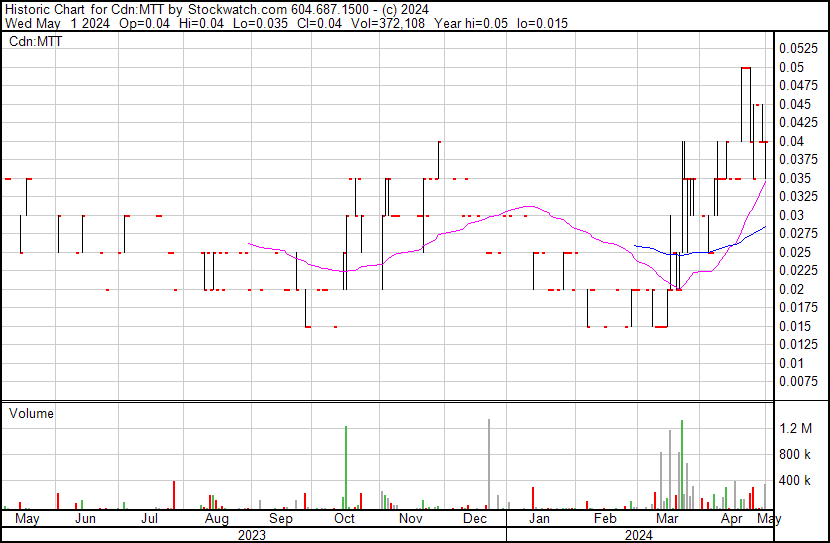Viewport: 830px width, 543px height.
Task: Select the 0.01 price axis label
Action: (x=791, y=364)
